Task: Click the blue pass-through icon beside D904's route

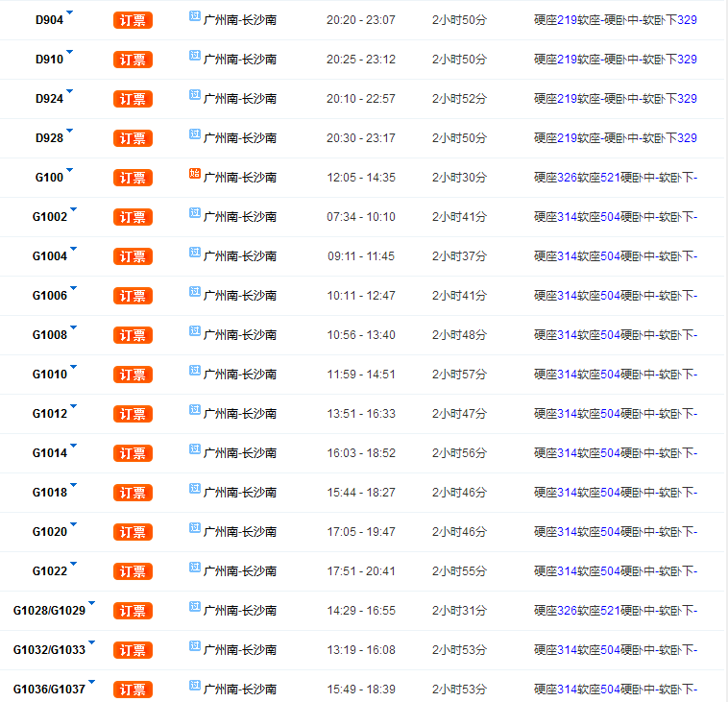Action: tap(195, 17)
